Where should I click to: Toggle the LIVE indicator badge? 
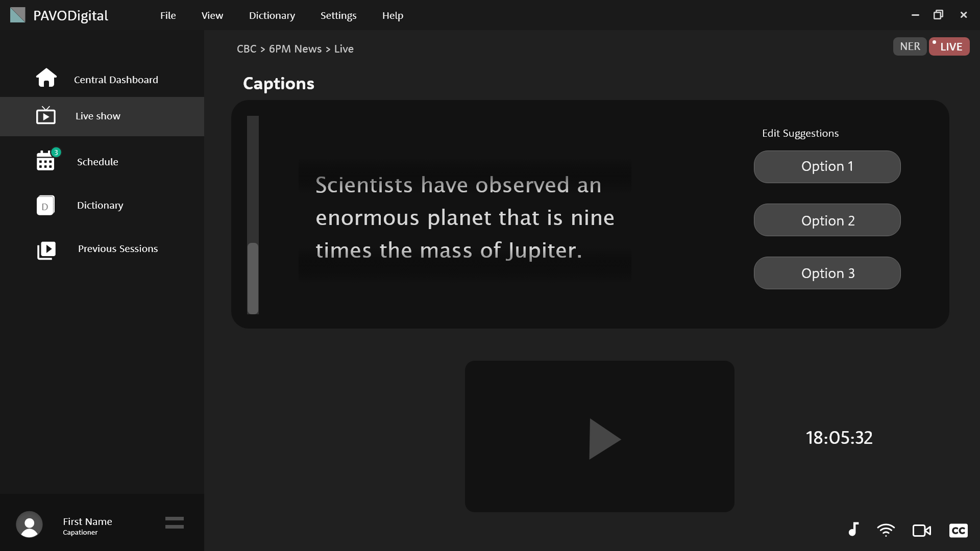[949, 46]
